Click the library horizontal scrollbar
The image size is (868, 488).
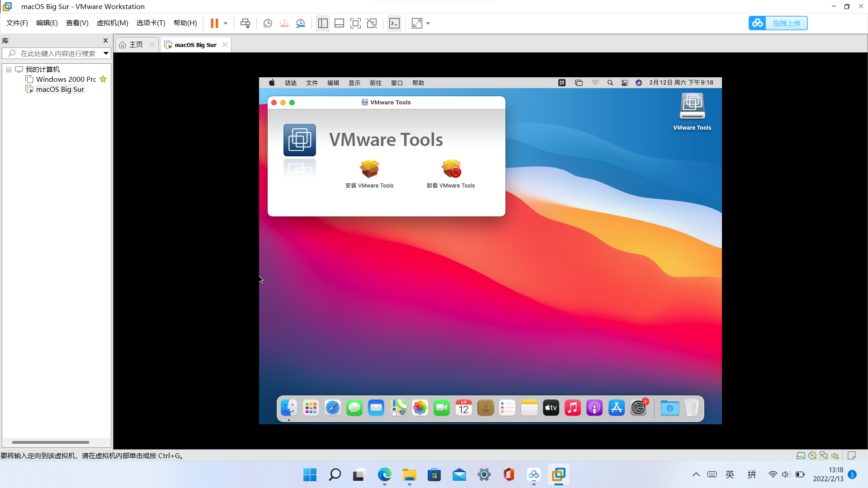coord(51,442)
